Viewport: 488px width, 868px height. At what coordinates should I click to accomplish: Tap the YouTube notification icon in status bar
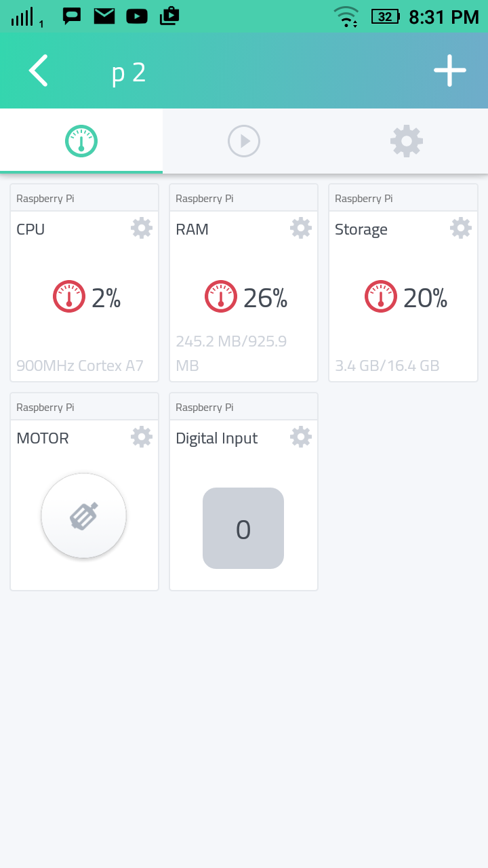pyautogui.click(x=137, y=16)
